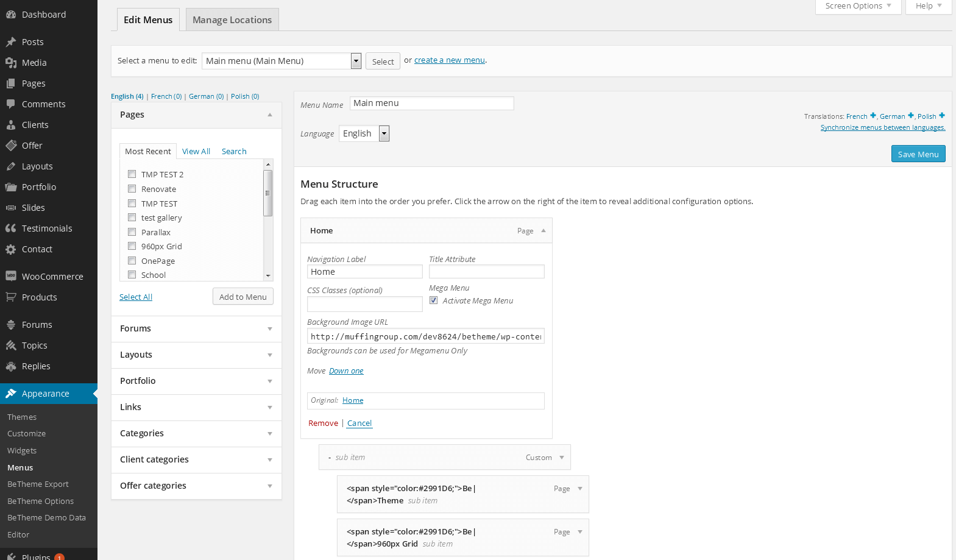956x560 pixels.
Task: Open WooCommerce via its sidebar icon
Action: click(x=11, y=276)
